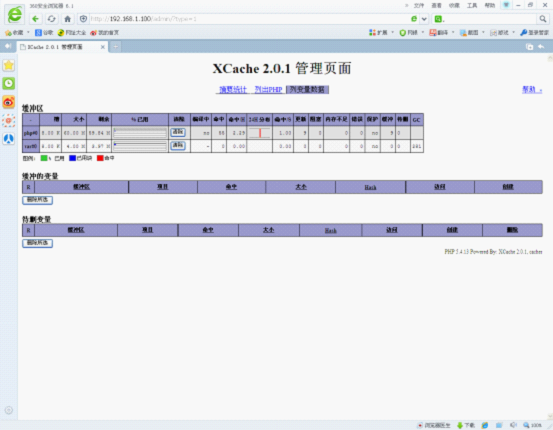
Task: Open the address bar history dropdown arrow
Action: [424, 19]
